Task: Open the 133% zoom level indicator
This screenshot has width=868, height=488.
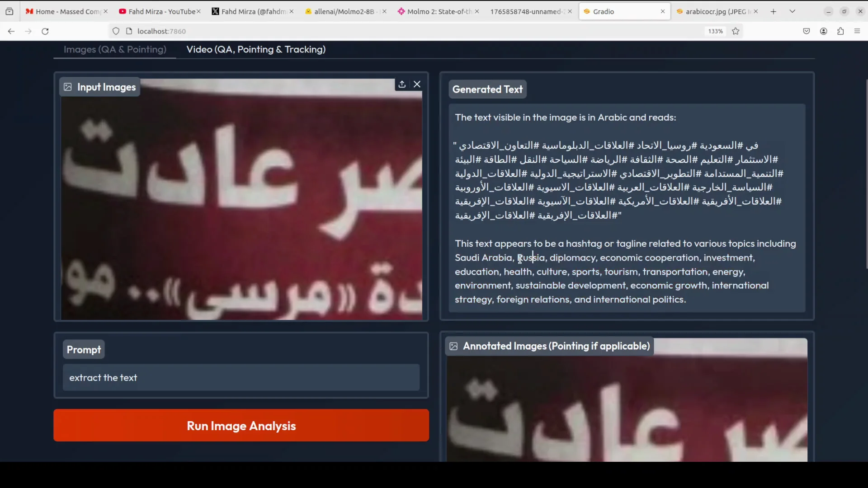Action: (715, 31)
